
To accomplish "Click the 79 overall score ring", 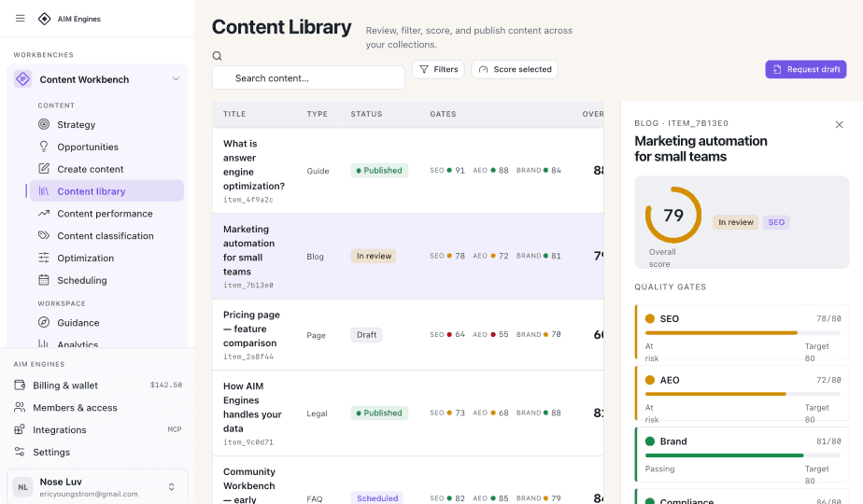I will pyautogui.click(x=673, y=216).
